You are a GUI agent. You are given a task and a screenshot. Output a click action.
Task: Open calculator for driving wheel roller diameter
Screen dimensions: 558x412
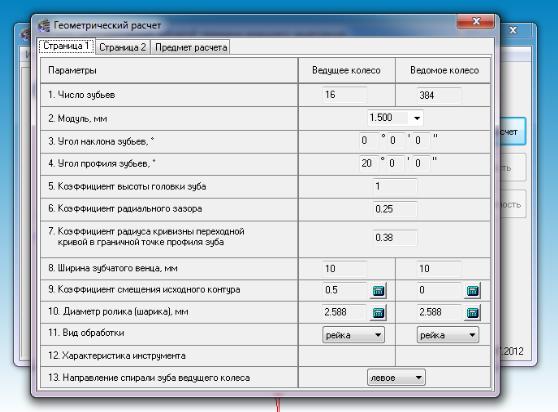click(x=378, y=312)
